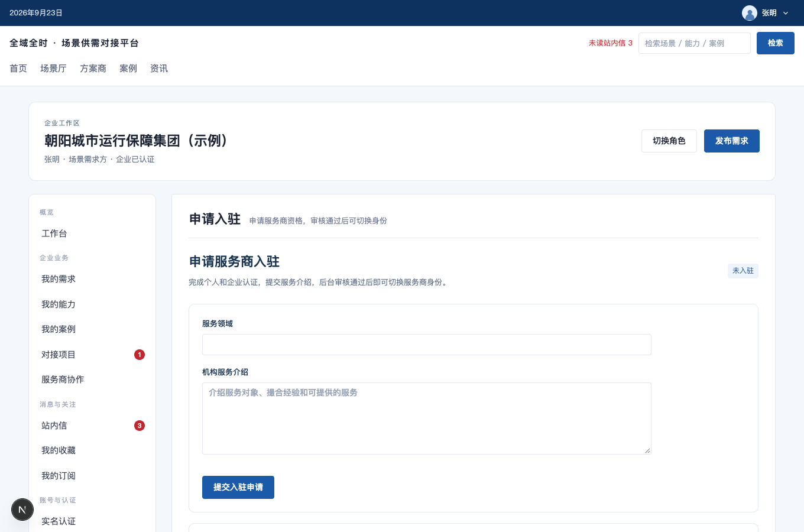Open 工作台 in the sidebar
Viewport: 804px width, 532px height.
tap(92, 233)
